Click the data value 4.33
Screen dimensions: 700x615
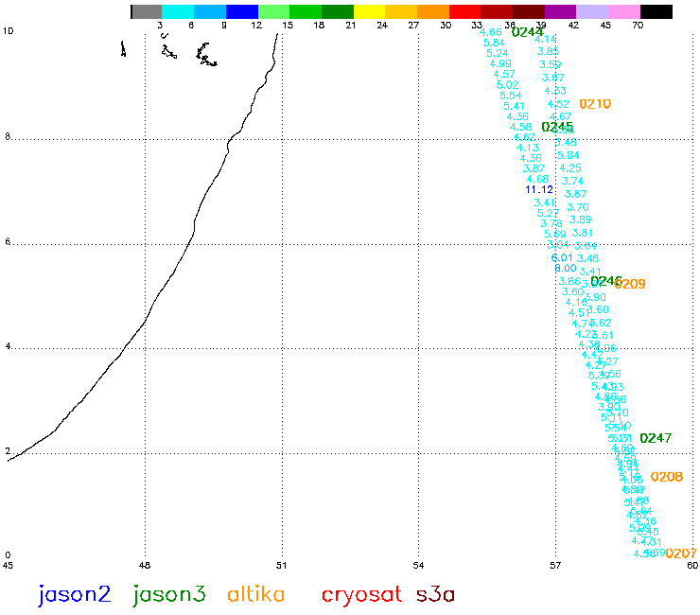point(555,91)
